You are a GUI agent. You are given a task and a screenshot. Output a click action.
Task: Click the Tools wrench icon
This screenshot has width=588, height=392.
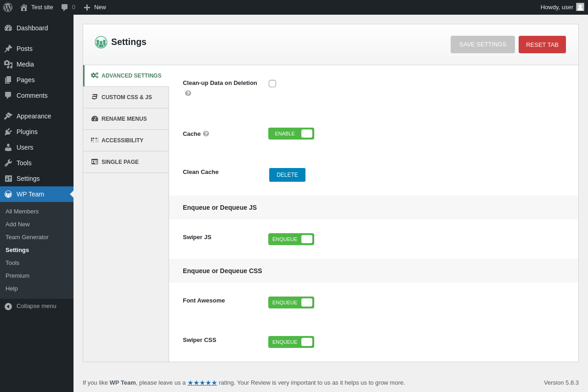(x=8, y=163)
